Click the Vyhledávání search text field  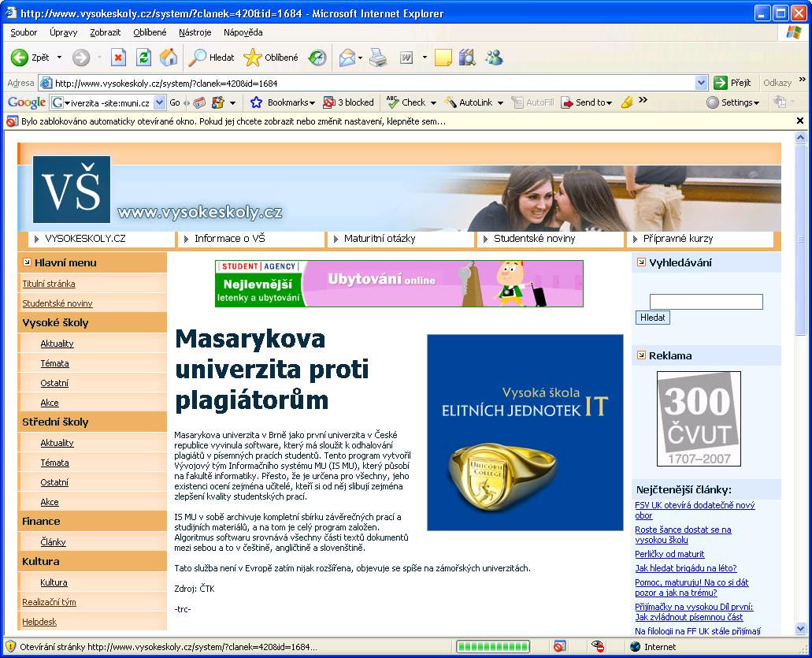706,302
